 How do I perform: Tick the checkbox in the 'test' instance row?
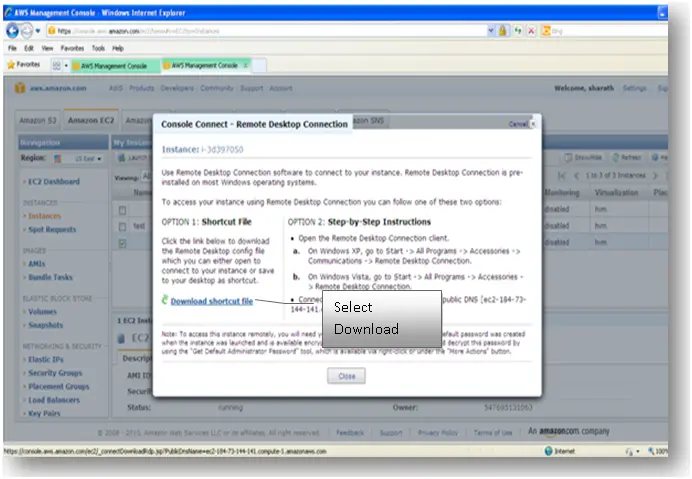click(122, 226)
